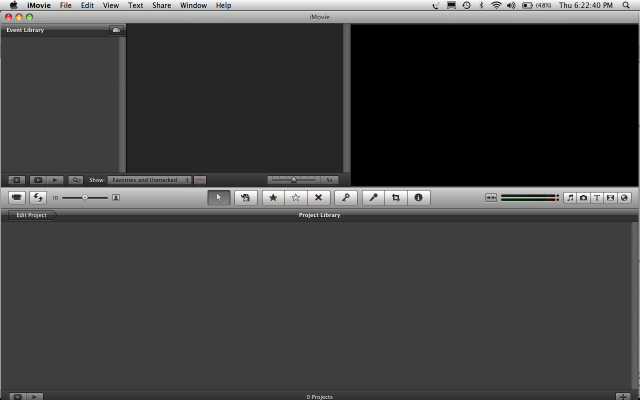Open the Show Favorites and Unmarked dropdown
This screenshot has height=400, width=640.
click(x=149, y=180)
